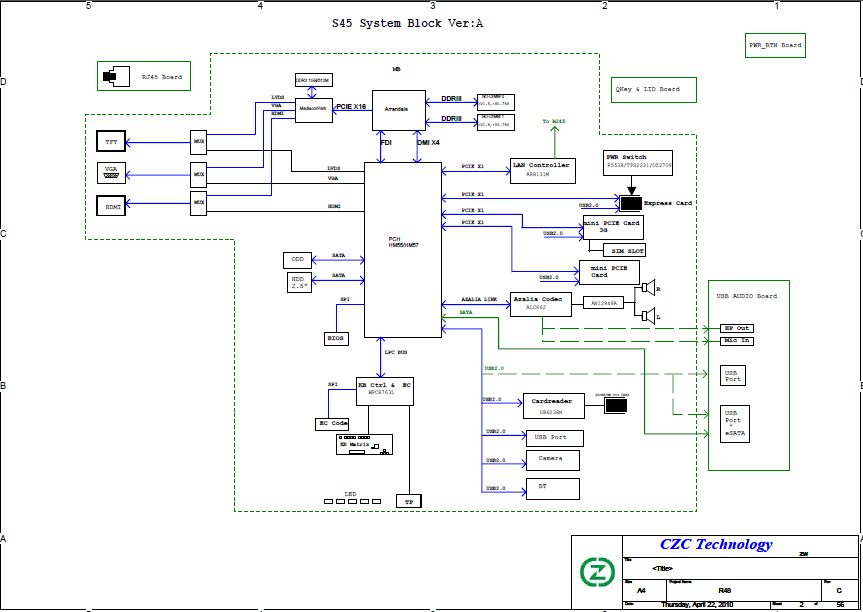Select the mini PCIE Card 3G block

tap(613, 227)
